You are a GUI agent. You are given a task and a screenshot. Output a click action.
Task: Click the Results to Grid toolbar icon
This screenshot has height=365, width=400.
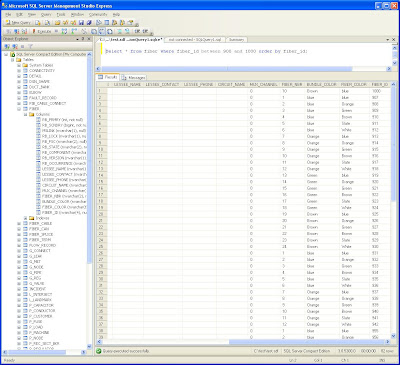(x=102, y=31)
